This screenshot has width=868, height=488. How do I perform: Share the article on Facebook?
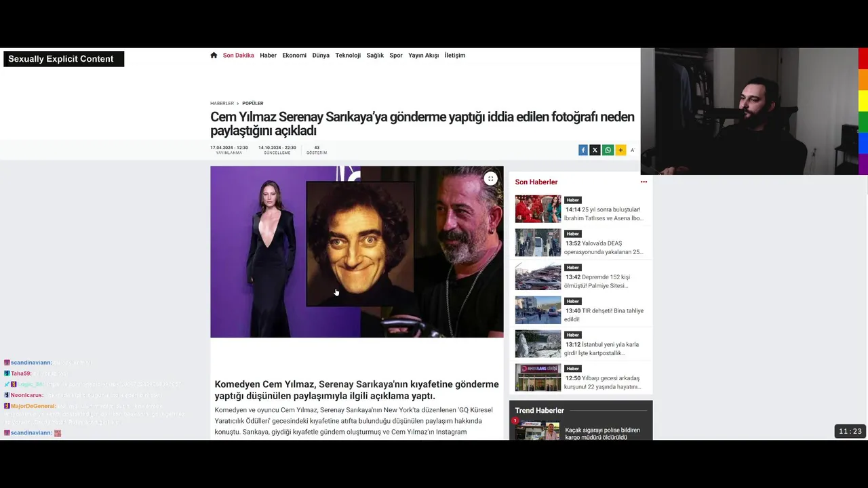(x=583, y=150)
